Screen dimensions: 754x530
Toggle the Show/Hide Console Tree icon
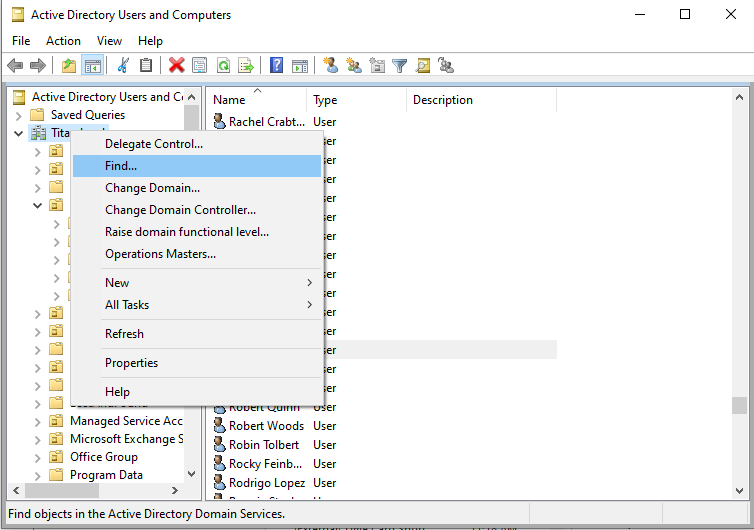click(x=92, y=65)
